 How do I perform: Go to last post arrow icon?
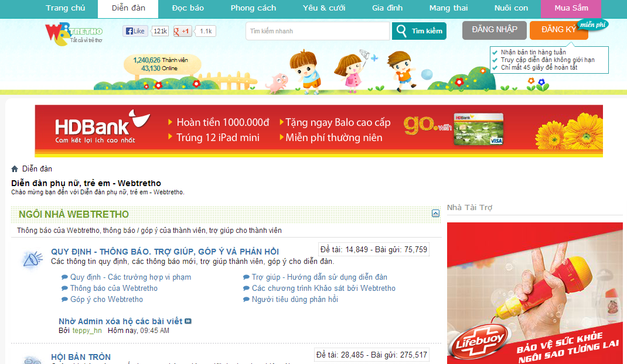click(x=188, y=321)
